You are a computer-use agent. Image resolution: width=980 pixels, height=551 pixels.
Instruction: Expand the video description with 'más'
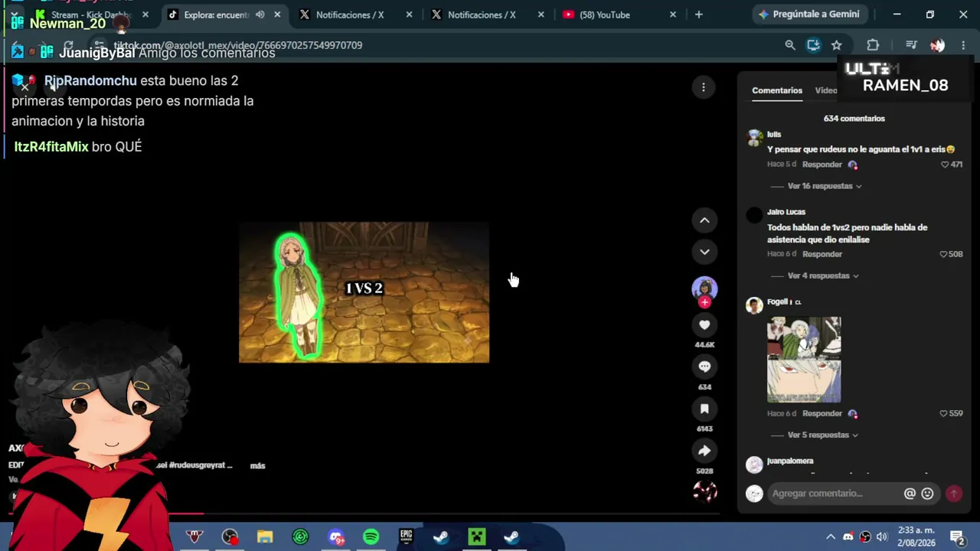click(x=257, y=466)
